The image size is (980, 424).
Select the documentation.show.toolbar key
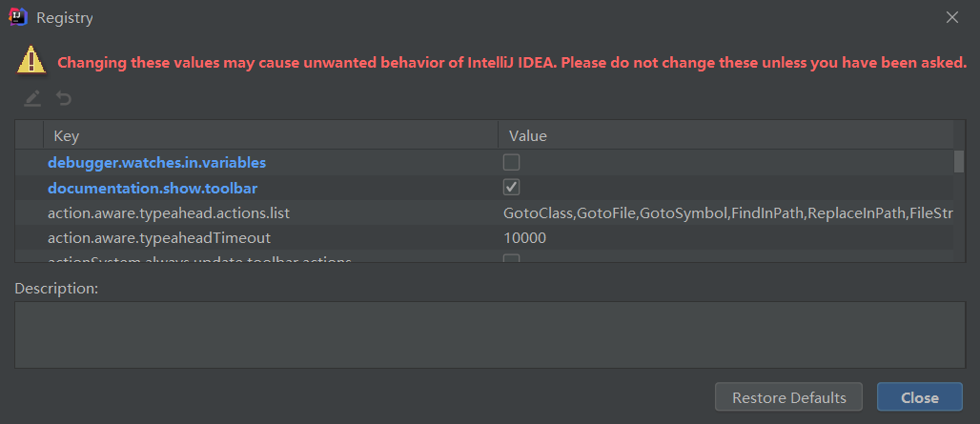click(153, 188)
